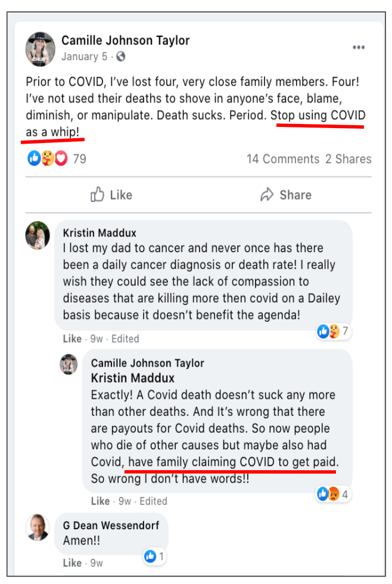
Task: Click the Share arrow button on post
Action: [286, 195]
